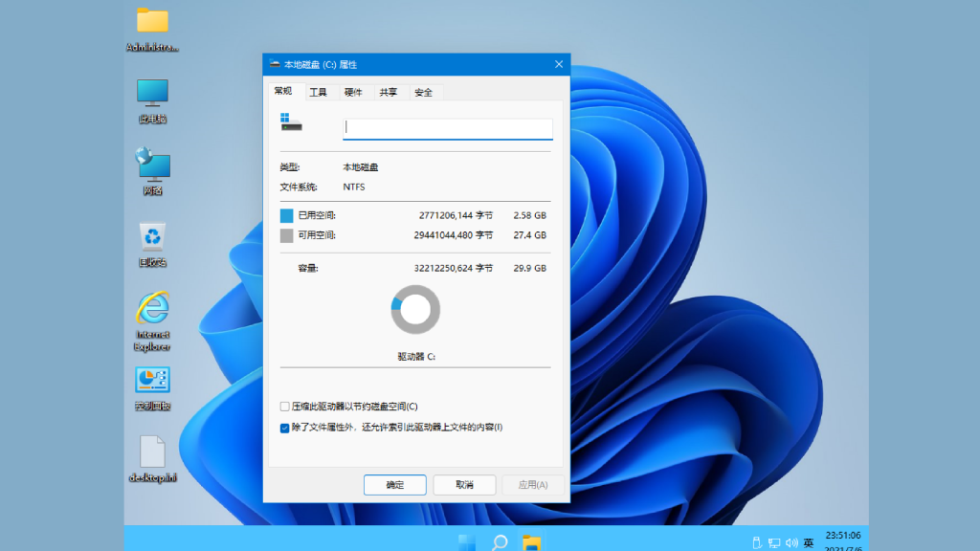Click the 类型: label
980x551 pixels.
tap(290, 167)
